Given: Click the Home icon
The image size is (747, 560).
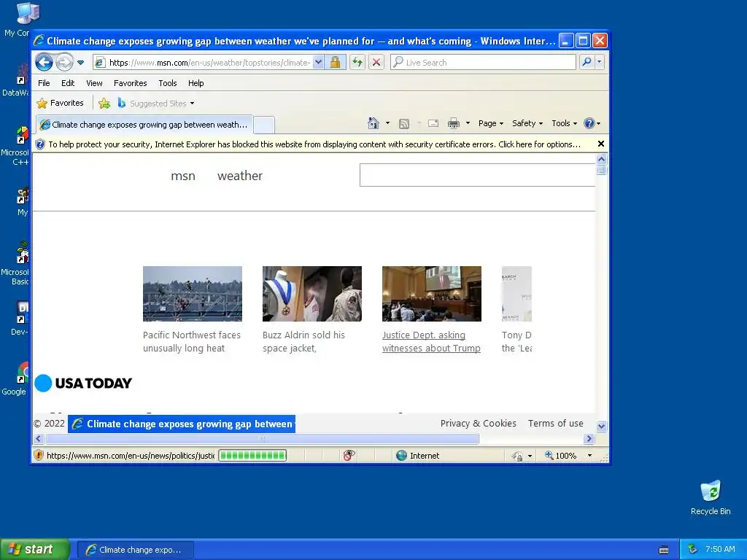Looking at the screenshot, I should coord(373,123).
